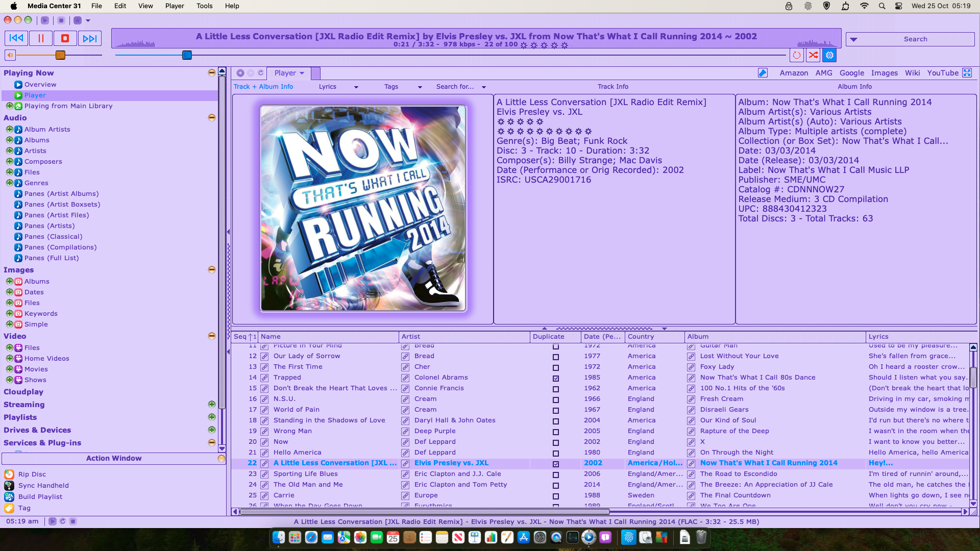Open the AMG link
980x551 pixels.
coord(824,73)
